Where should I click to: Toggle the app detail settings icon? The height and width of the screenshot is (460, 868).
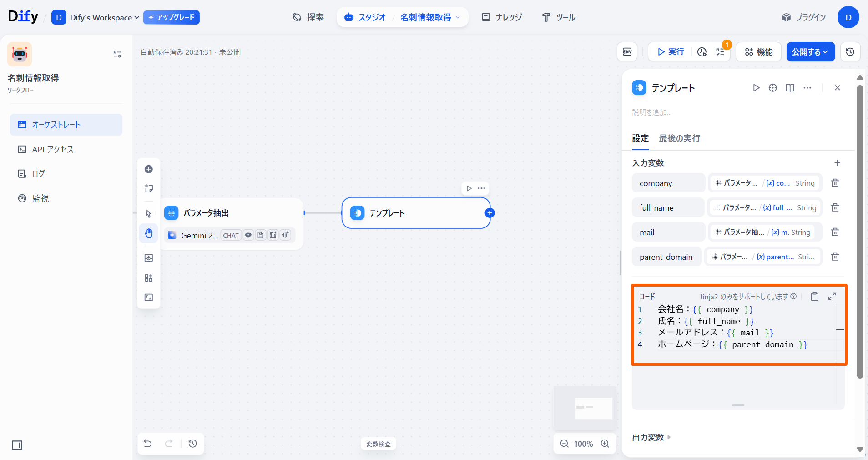(x=117, y=54)
